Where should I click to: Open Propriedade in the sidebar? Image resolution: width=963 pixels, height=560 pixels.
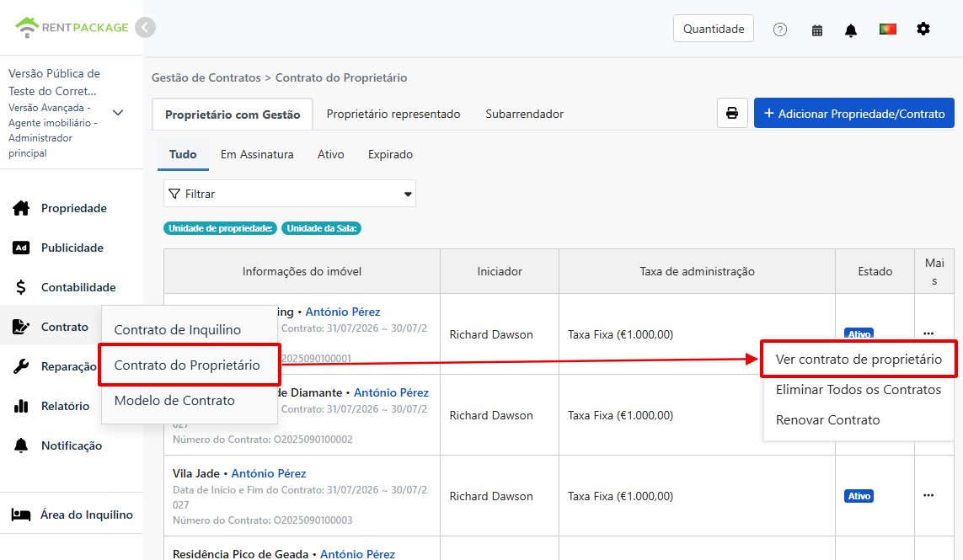point(72,208)
